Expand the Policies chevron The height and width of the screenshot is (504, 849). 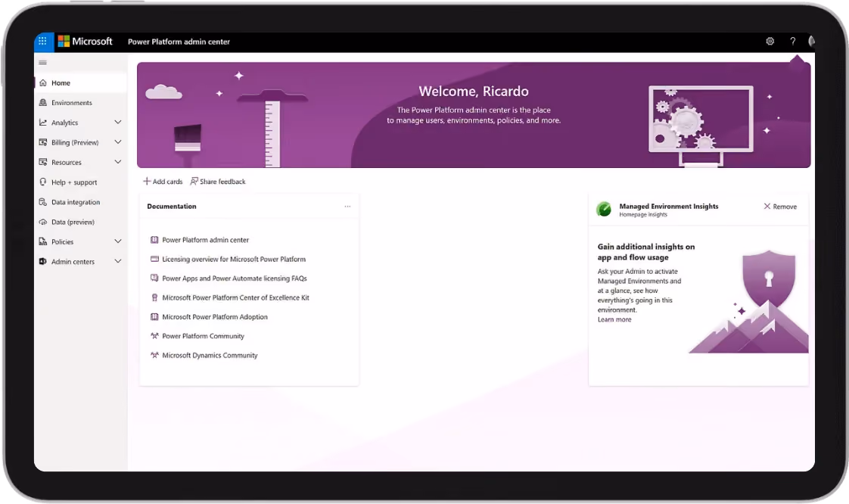coord(118,241)
